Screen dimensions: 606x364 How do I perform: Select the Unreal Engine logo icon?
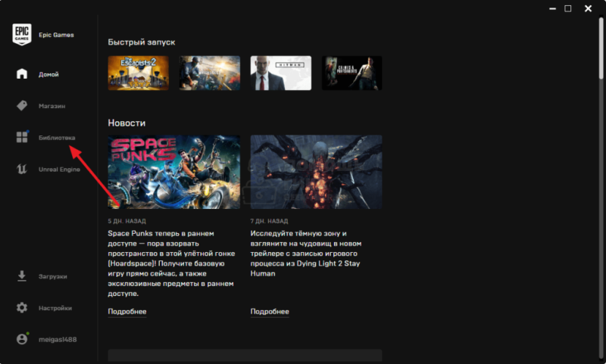(x=22, y=169)
